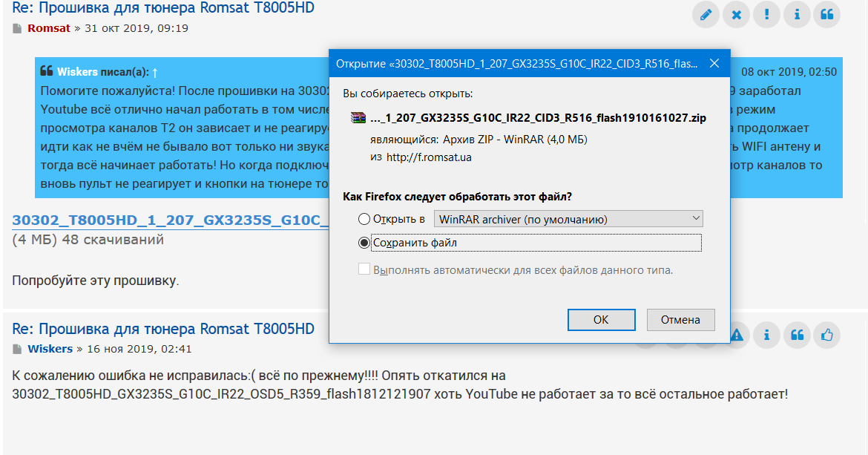Select the "Сохранить файл" radio option
This screenshot has height=455, width=868.
tap(364, 243)
